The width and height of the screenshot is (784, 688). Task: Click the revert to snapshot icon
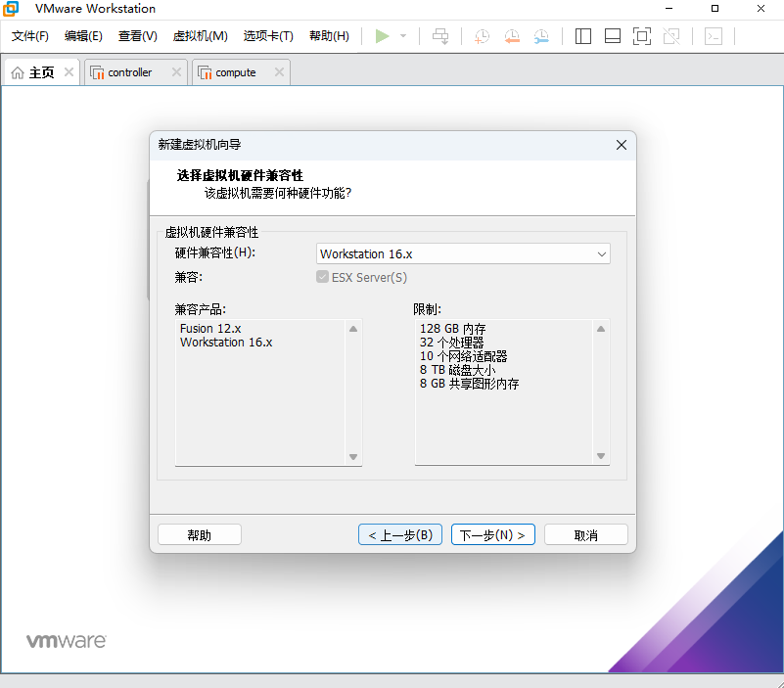tap(512, 36)
